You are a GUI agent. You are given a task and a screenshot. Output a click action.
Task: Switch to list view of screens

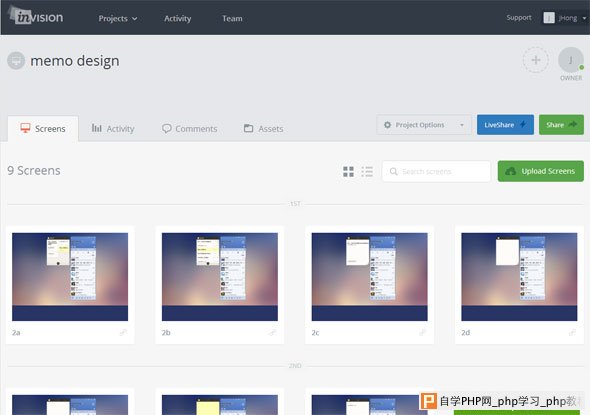click(367, 172)
